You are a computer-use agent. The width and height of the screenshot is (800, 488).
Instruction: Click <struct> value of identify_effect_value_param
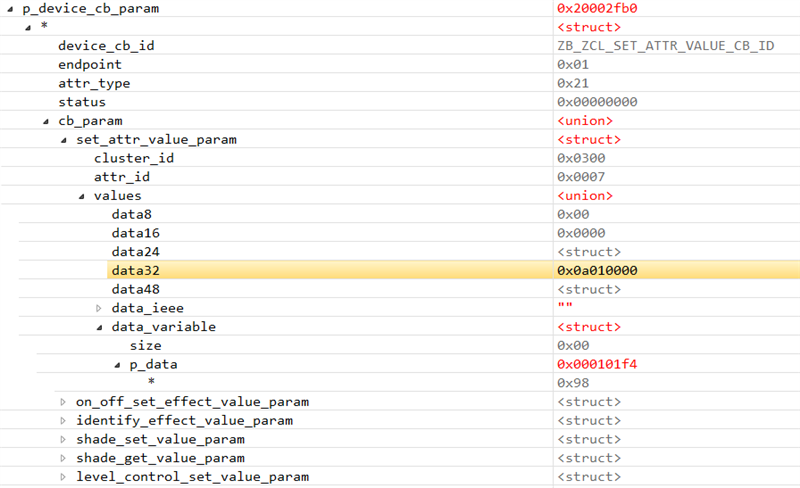pyautogui.click(x=589, y=421)
